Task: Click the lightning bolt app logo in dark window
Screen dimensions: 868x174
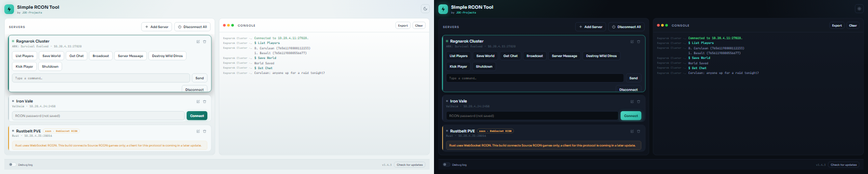Action: point(443,9)
